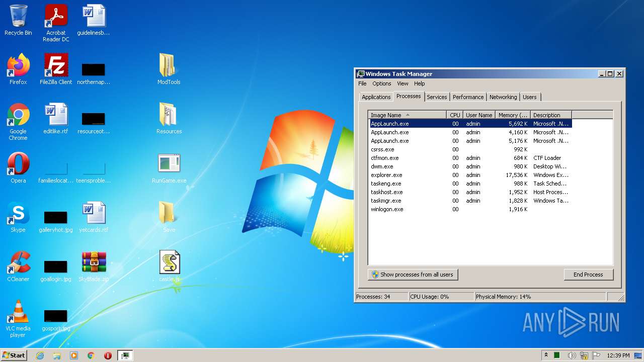644x362 pixels.
Task: Click the Action Center flag icon
Action: [x=596, y=355]
